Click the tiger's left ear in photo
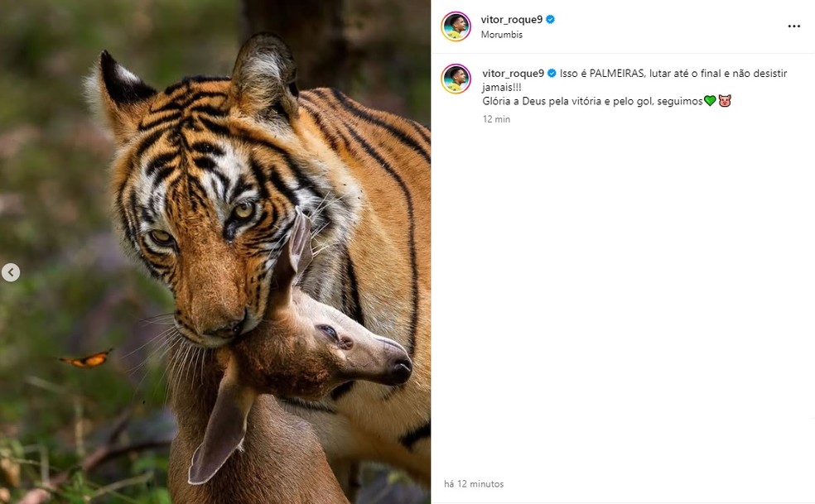 pos(120,87)
